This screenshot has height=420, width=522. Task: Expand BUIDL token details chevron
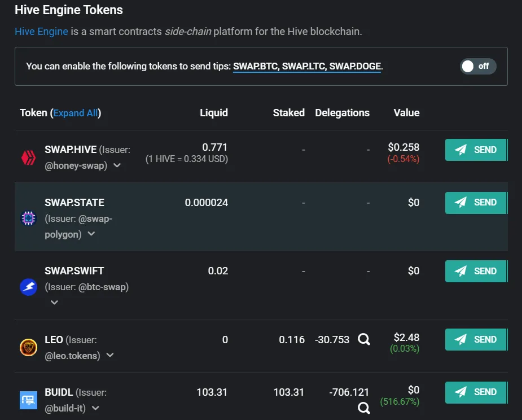pos(95,408)
